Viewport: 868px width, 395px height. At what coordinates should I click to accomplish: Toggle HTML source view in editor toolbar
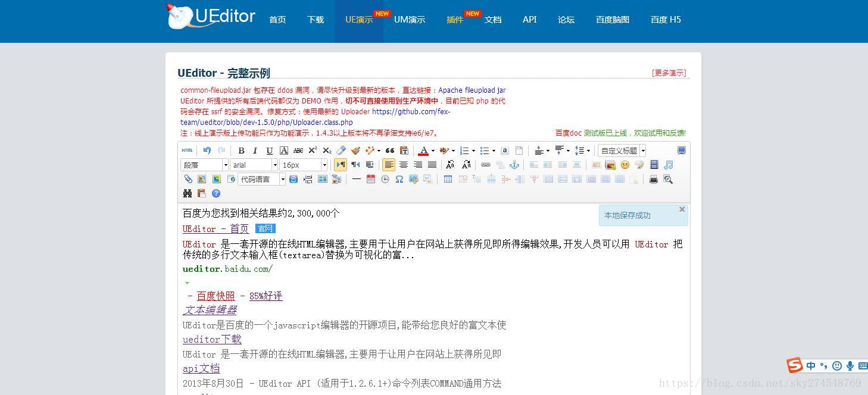(187, 151)
